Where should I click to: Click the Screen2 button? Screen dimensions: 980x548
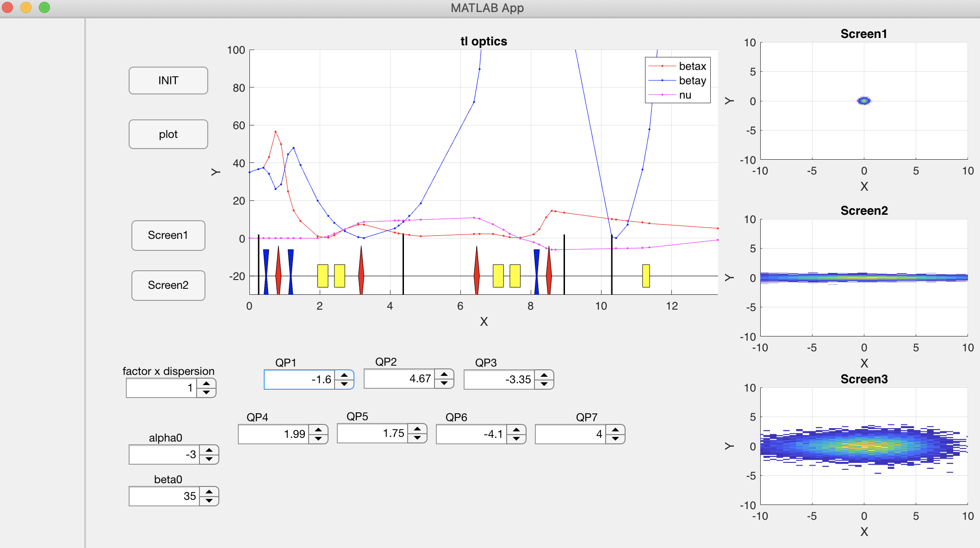point(168,285)
